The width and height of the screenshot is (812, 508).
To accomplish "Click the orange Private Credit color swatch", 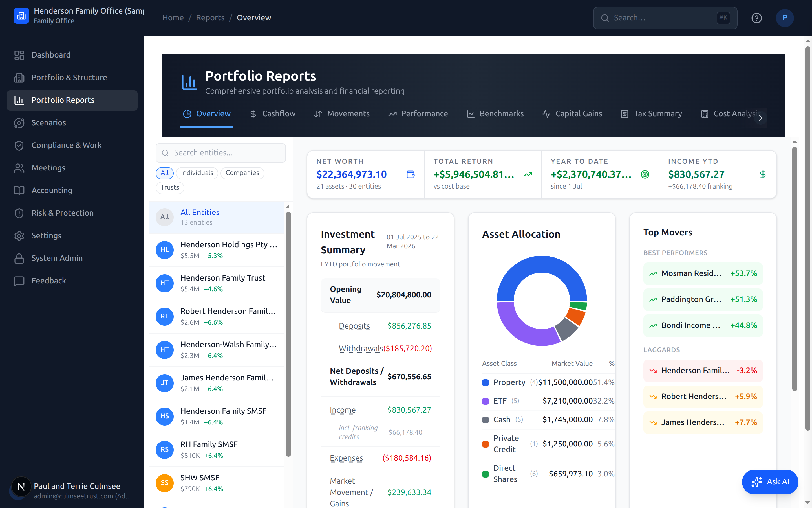I will [485, 444].
